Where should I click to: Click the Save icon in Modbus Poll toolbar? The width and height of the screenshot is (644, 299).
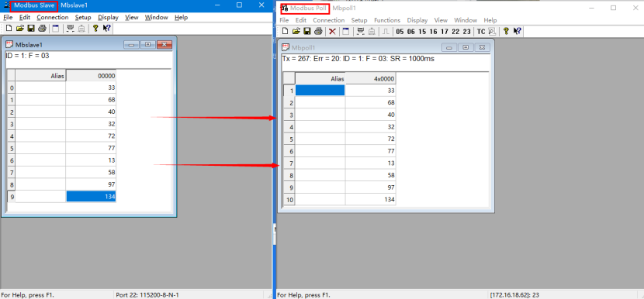point(306,31)
